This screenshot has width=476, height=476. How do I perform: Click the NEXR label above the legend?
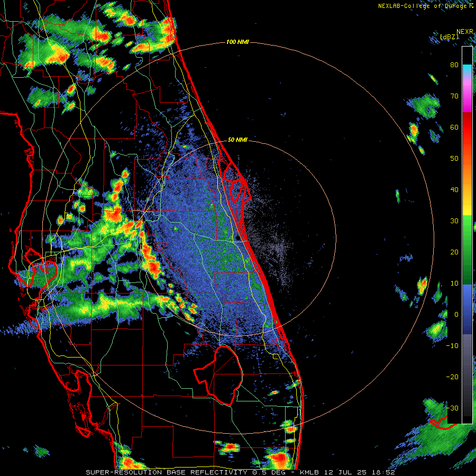point(465,32)
